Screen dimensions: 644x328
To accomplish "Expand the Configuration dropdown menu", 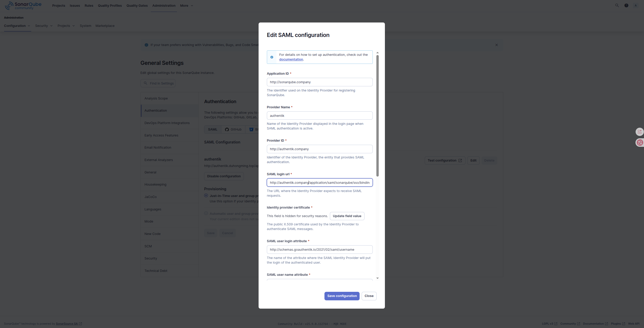I will [x=17, y=26].
